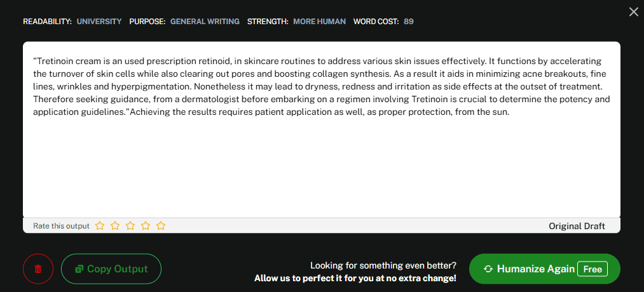Click inside the humanized Tretinoin text area
Viewport: 644px width, 292px height.
pyautogui.click(x=322, y=129)
